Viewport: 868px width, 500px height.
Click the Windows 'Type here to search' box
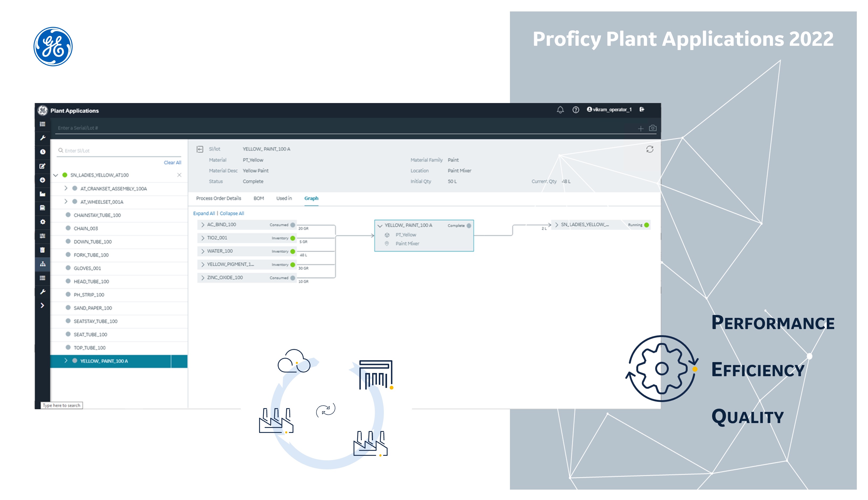62,405
